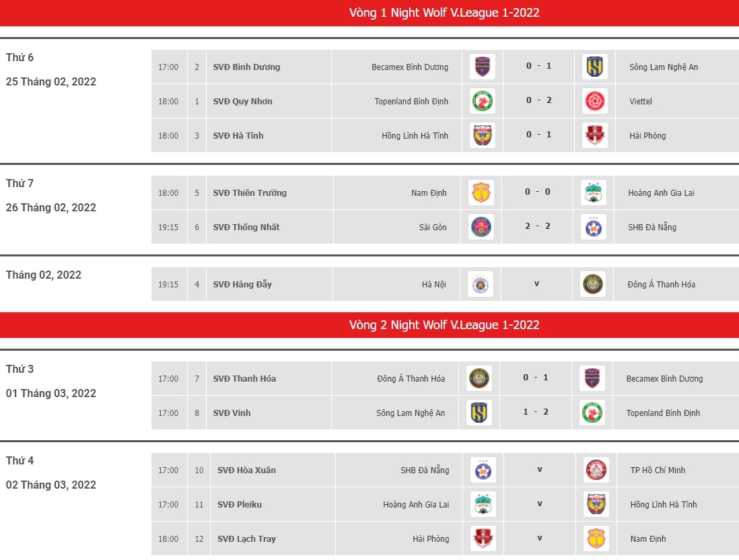Open Vòng 1 Night Wolf V.League header

pyautogui.click(x=444, y=13)
